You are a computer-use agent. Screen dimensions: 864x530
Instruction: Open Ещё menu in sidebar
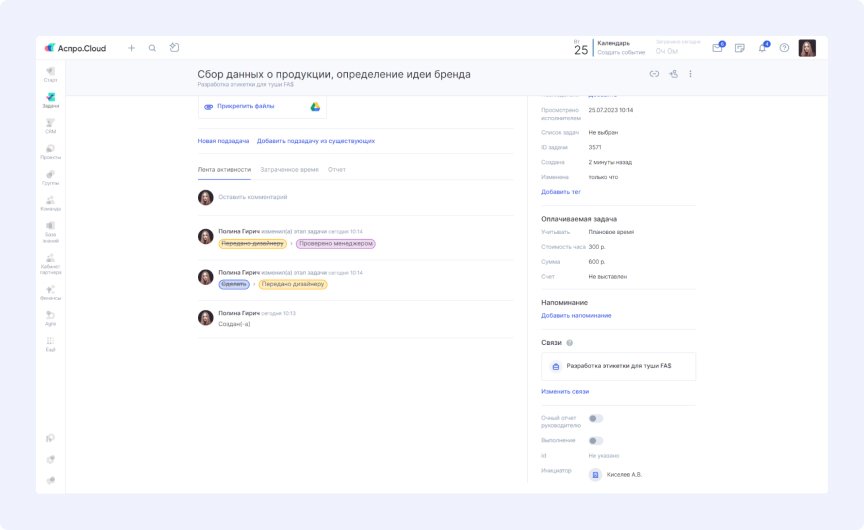[50, 344]
